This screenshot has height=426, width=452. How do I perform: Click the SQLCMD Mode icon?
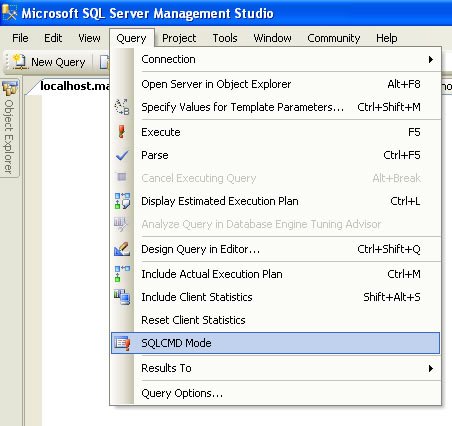tap(122, 343)
